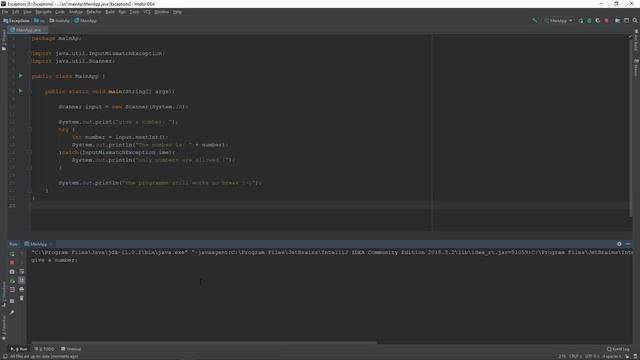Click the src folder breadcrumb
This screenshot has height=360, width=640.
point(40,20)
